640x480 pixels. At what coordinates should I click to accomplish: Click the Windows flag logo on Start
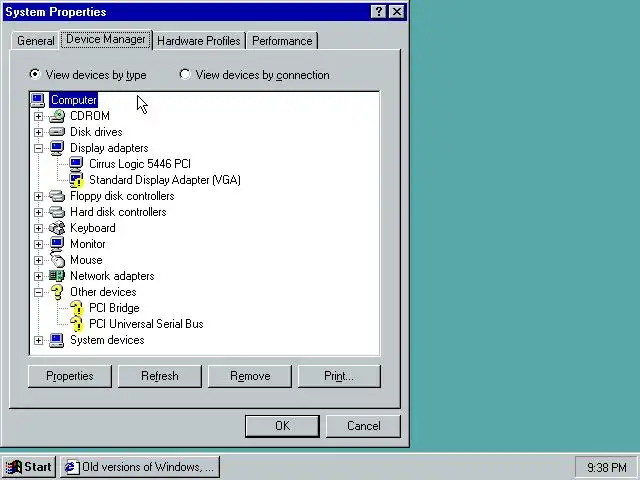13,467
